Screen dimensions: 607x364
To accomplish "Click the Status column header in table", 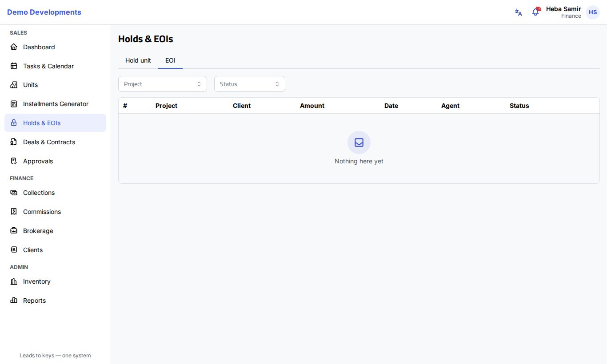I will coord(519,106).
